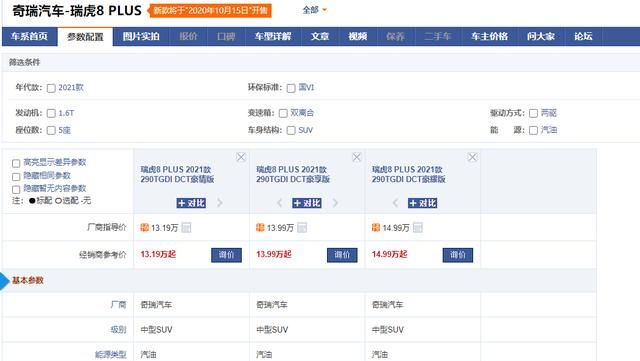The height and width of the screenshot is (361, 640).
Task: Click the 13.19万起 dealer price
Action: tap(158, 254)
